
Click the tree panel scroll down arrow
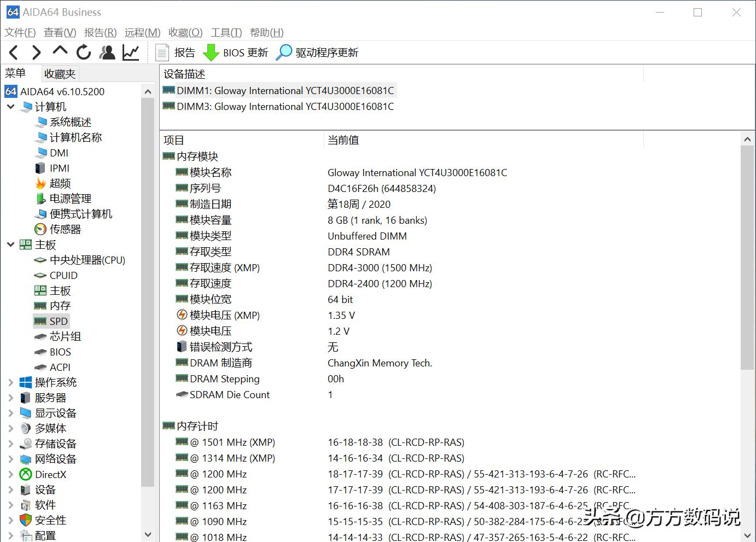click(x=148, y=534)
